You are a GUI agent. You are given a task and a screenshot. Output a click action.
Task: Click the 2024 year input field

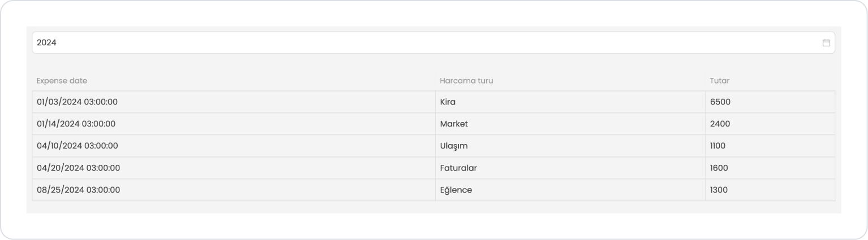click(x=433, y=43)
